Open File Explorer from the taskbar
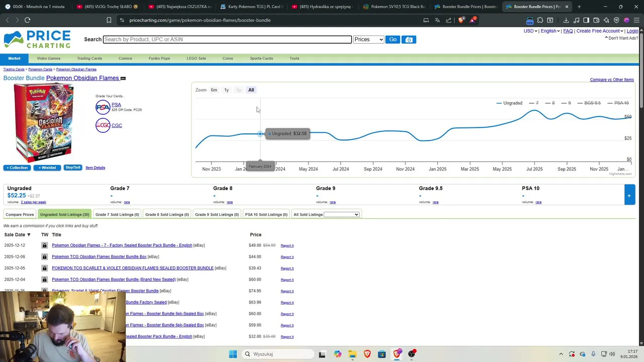644x362 pixels. coord(352,354)
